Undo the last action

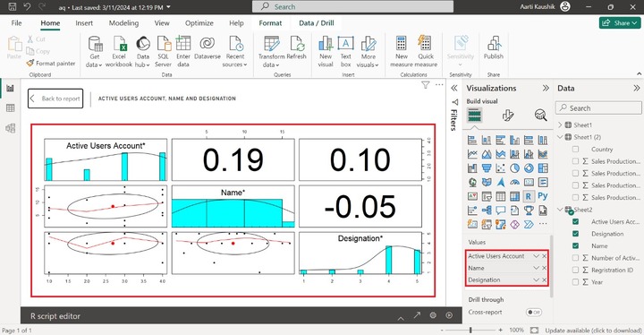pos(27,6)
